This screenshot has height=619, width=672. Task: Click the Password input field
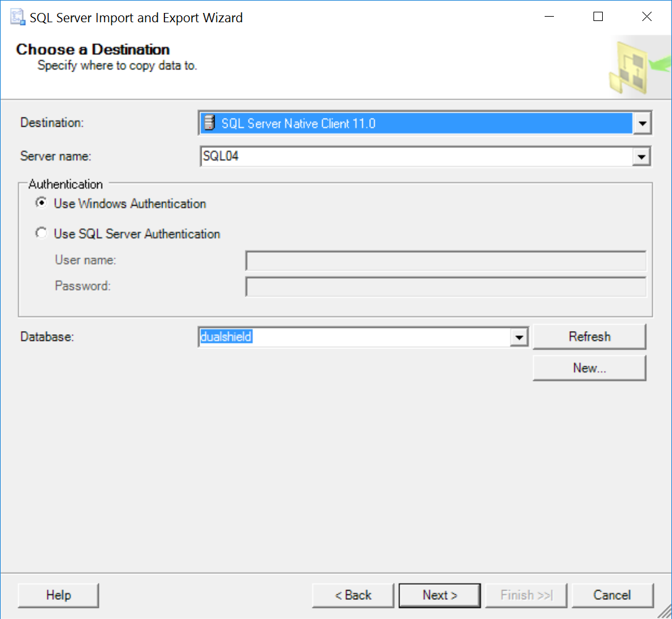point(446,287)
